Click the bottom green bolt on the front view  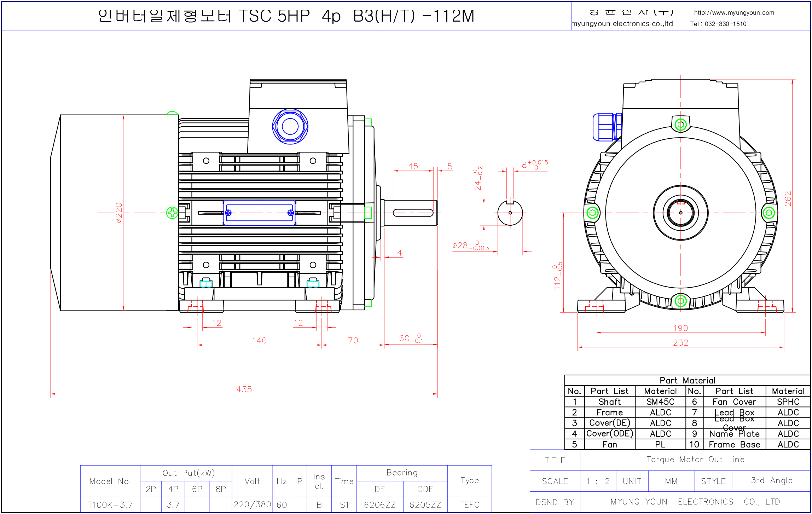680,301
